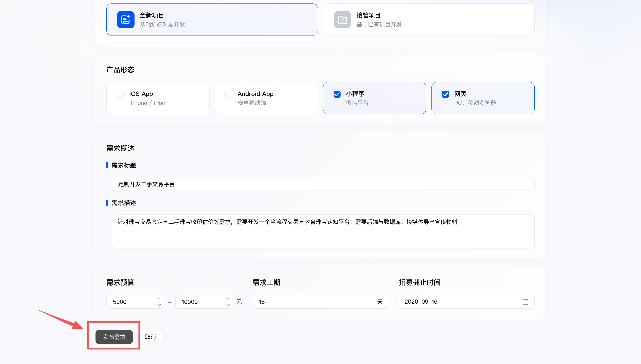Select the 全新项目 project type card
The width and height of the screenshot is (641, 364).
coord(212,19)
